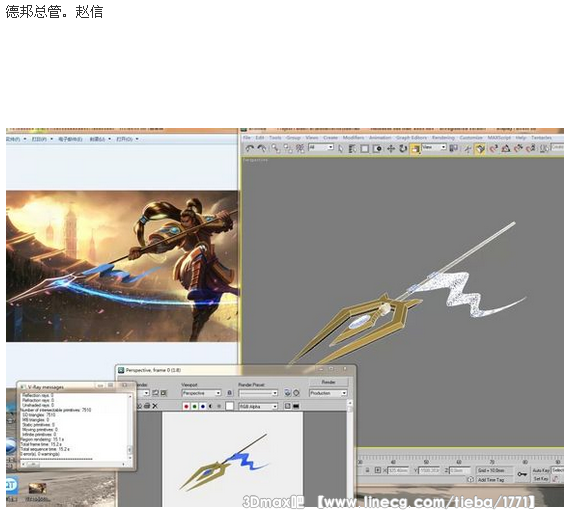Viewport: 564px width, 519px height.
Task: Toggle the Percent Snap button
Action: [x=518, y=149]
